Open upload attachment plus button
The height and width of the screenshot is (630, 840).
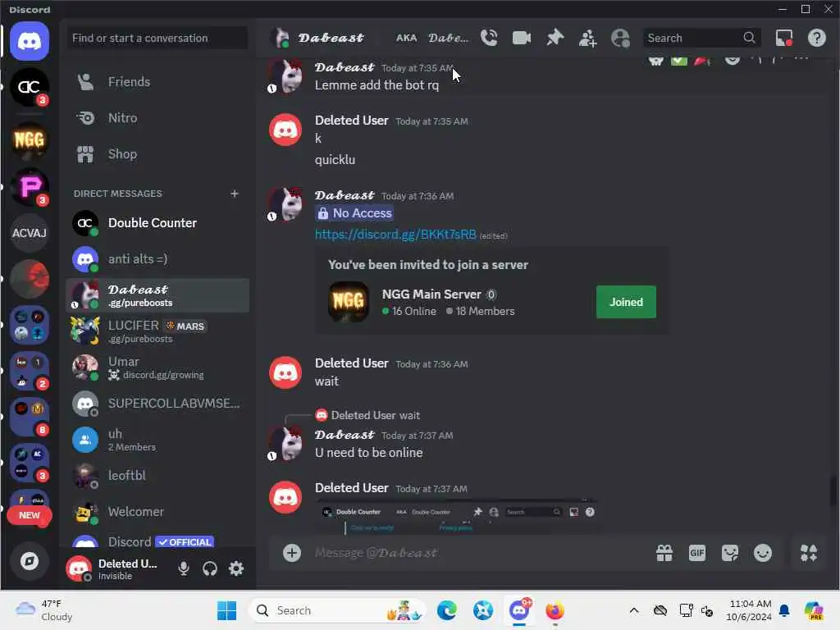click(292, 553)
